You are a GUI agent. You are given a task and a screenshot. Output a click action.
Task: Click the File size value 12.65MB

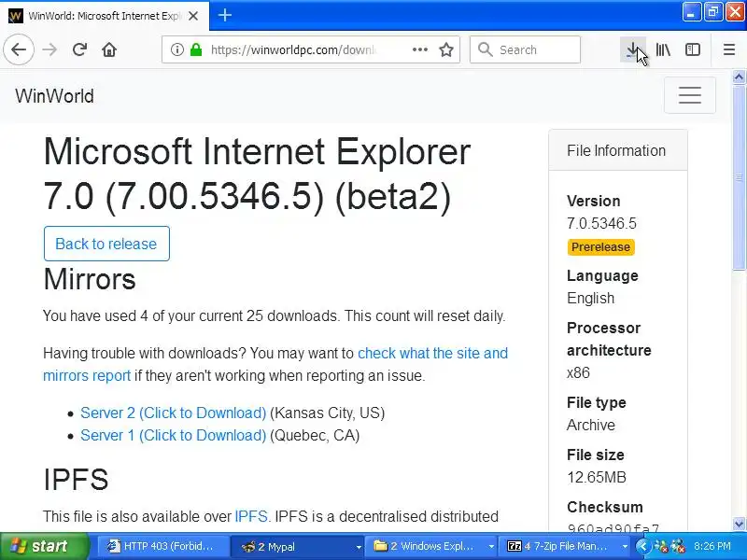pos(597,477)
